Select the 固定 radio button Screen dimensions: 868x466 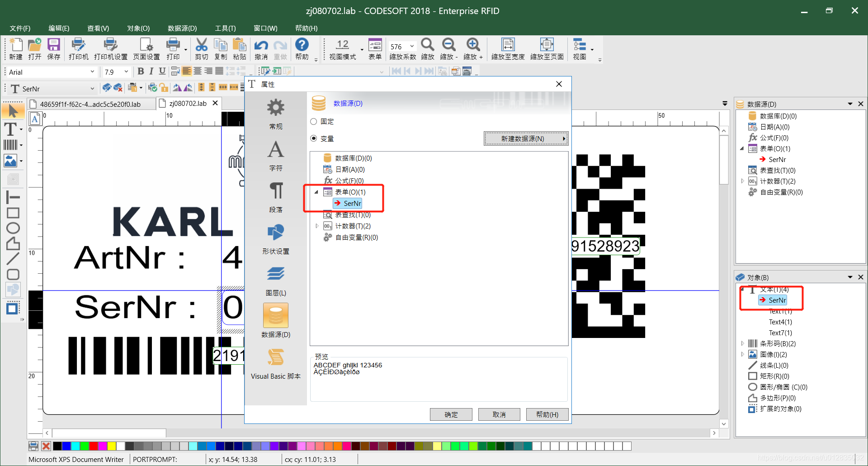pos(314,121)
